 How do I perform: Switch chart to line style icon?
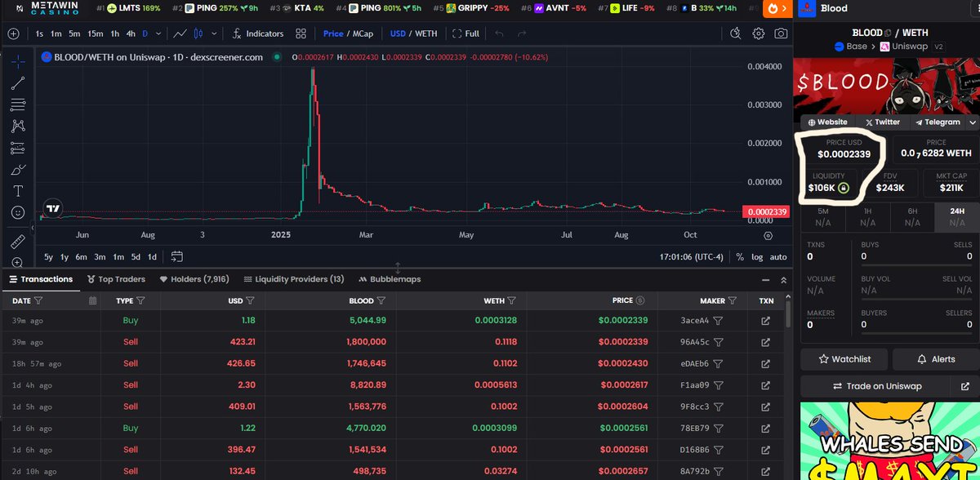[180, 33]
